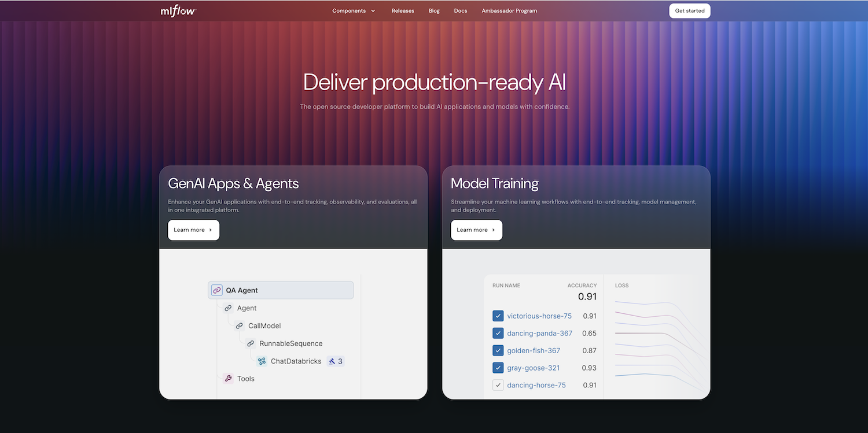
Task: Open the dancing-panda-367 run link
Action: click(x=539, y=333)
